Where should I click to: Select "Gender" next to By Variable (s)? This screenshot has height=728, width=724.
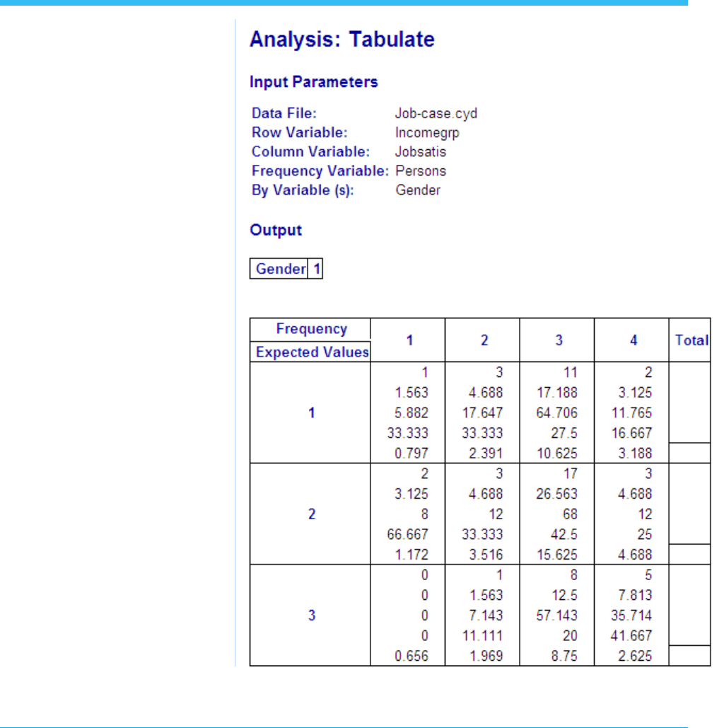[418, 190]
